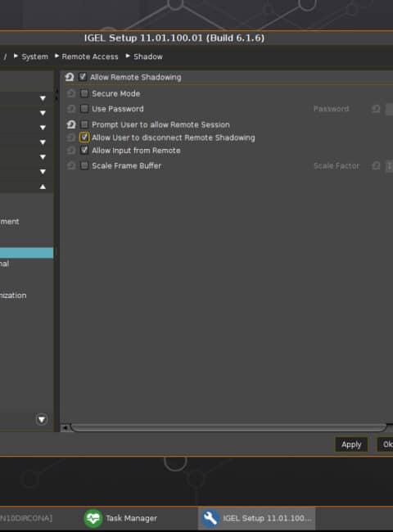Click the IGEL Setup wrench taskbar icon

pyautogui.click(x=210, y=518)
